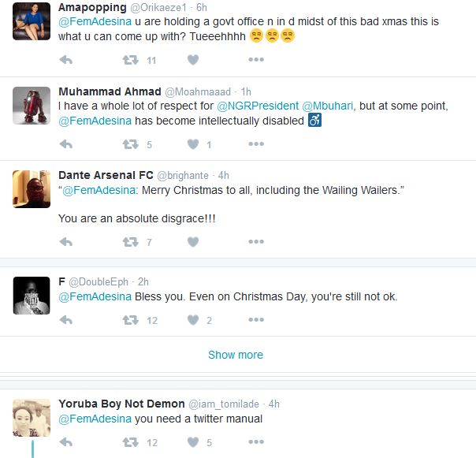Like Muhammad Ahmad's tweet
This screenshot has width=476, height=458.
pyautogui.click(x=192, y=144)
